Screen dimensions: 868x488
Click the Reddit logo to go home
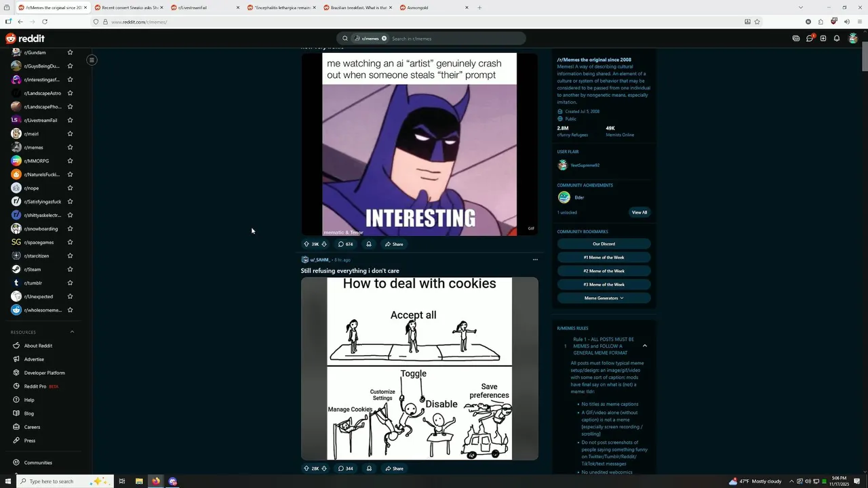tap(25, 39)
